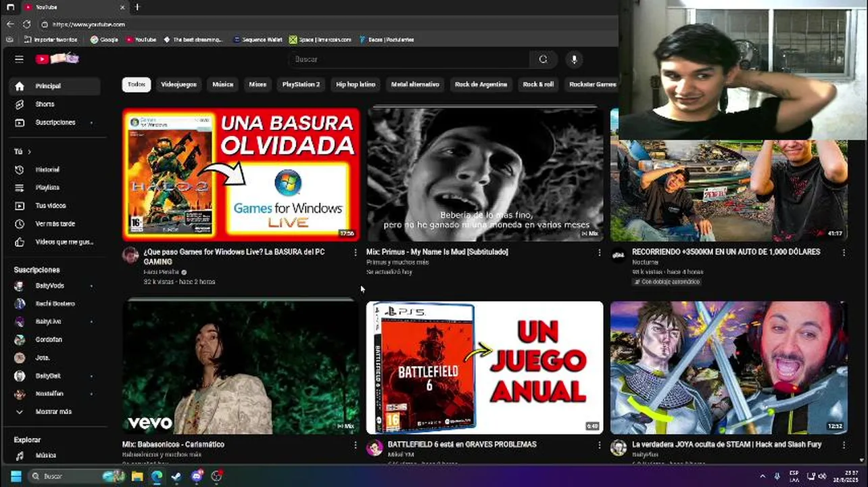Select the PlayStation 2 filter chip
Viewport: 868px width, 487px height.
301,85
